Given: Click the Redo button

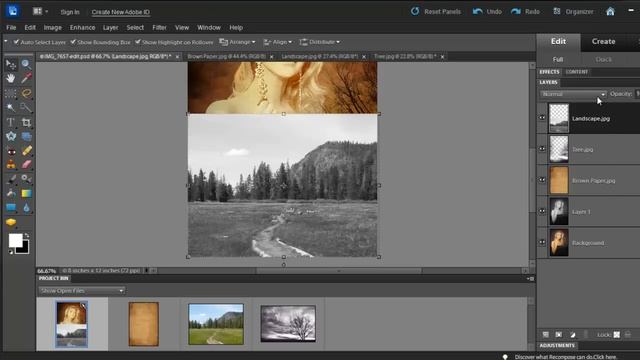Looking at the screenshot, I should click(525, 11).
